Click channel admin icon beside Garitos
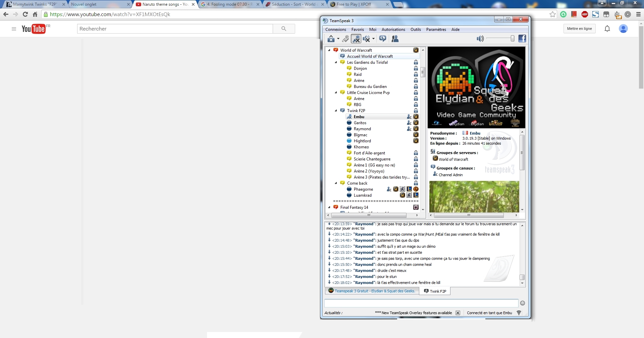Screen dimensions: 644x338 [x=409, y=123]
